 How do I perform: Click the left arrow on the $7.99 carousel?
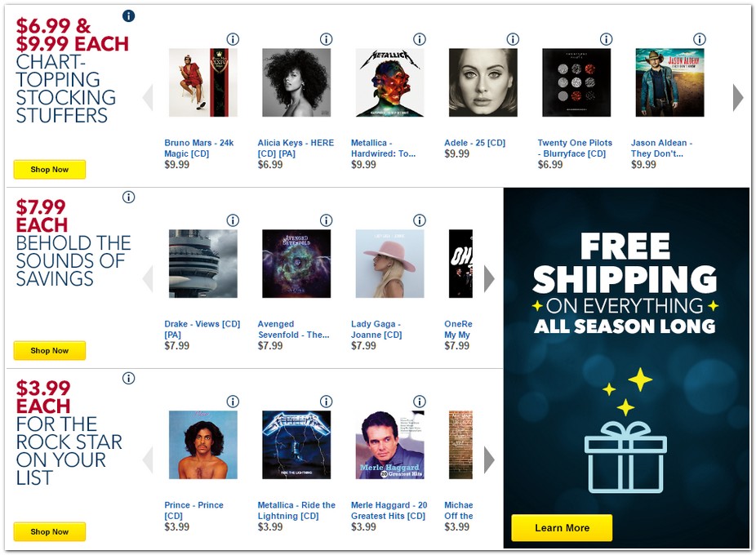149,278
